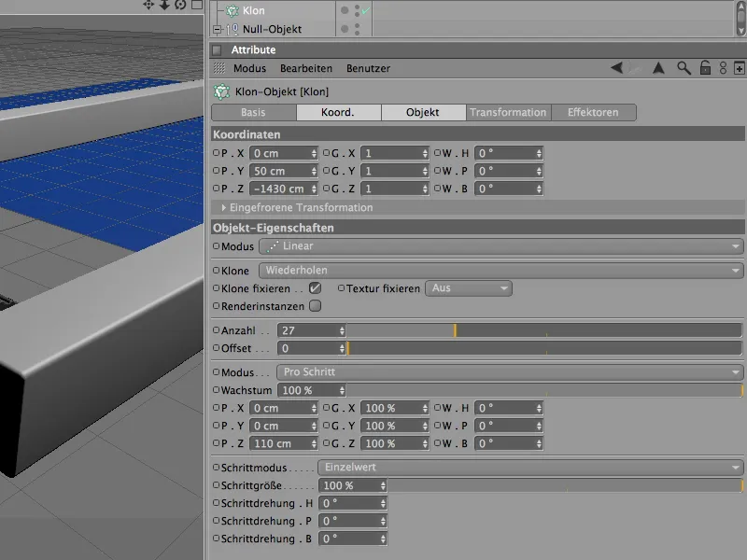Click the up arrow in Attribute manager
The height and width of the screenshot is (560, 747).
coord(658,68)
